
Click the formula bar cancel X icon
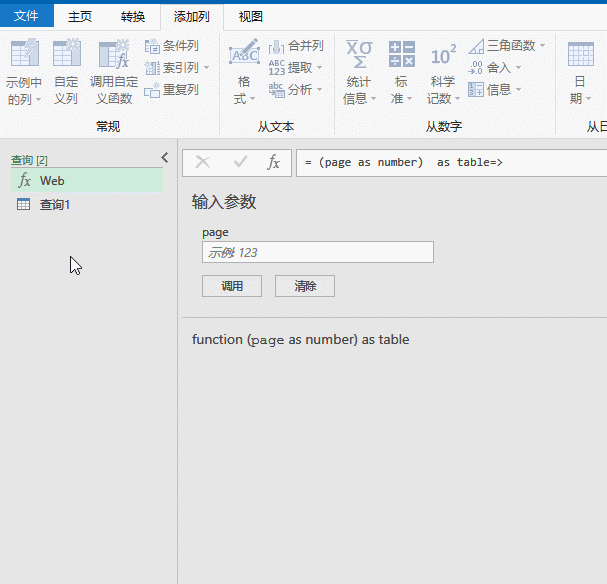point(202,162)
